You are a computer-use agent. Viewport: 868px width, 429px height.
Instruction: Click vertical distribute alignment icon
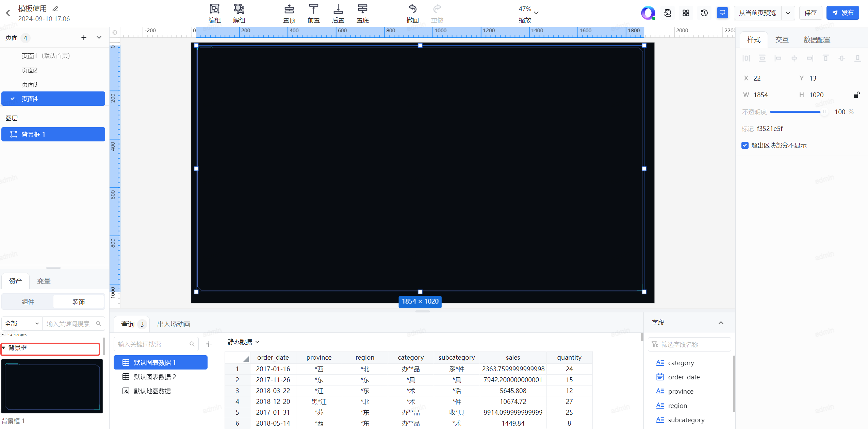(762, 58)
